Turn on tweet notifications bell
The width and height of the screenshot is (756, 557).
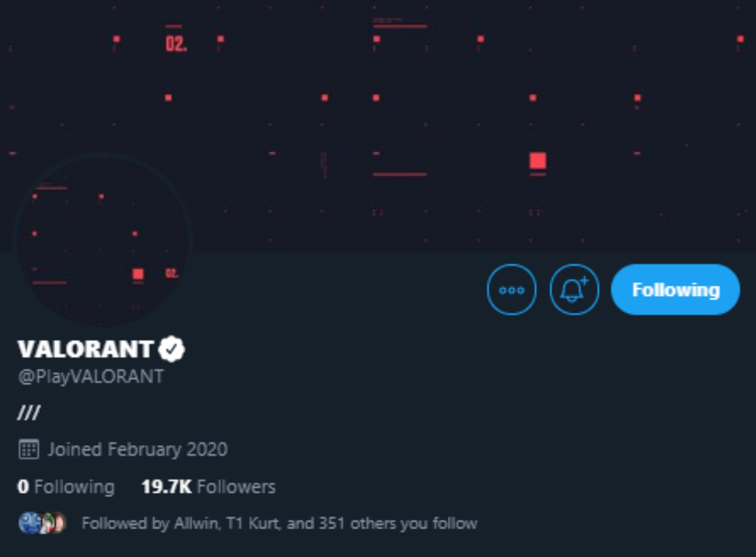point(574,290)
